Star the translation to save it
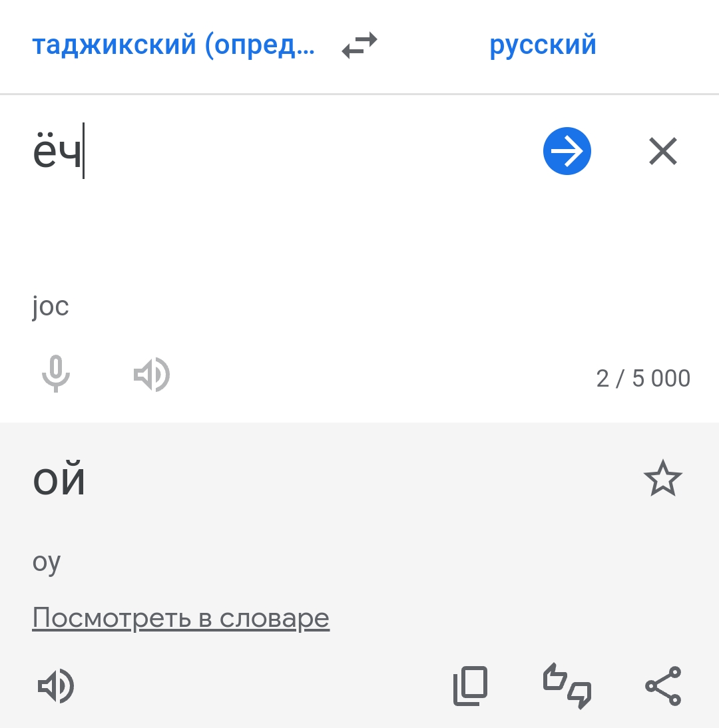Image resolution: width=719 pixels, height=728 pixels. (x=663, y=478)
